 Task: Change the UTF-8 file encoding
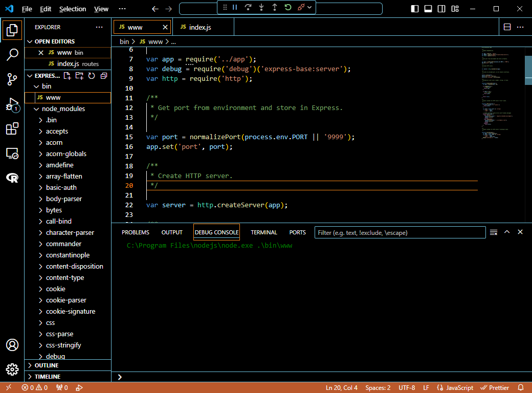(x=407, y=387)
